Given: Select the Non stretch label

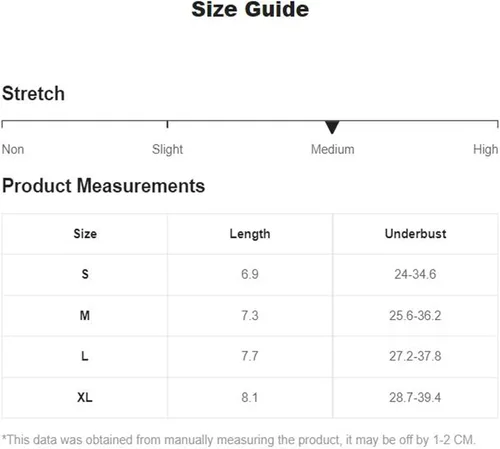Looking at the screenshot, I should [x=13, y=149].
